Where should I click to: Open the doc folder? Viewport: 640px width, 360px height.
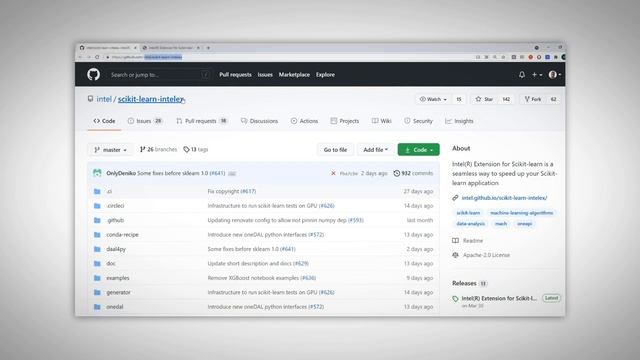pyautogui.click(x=111, y=264)
